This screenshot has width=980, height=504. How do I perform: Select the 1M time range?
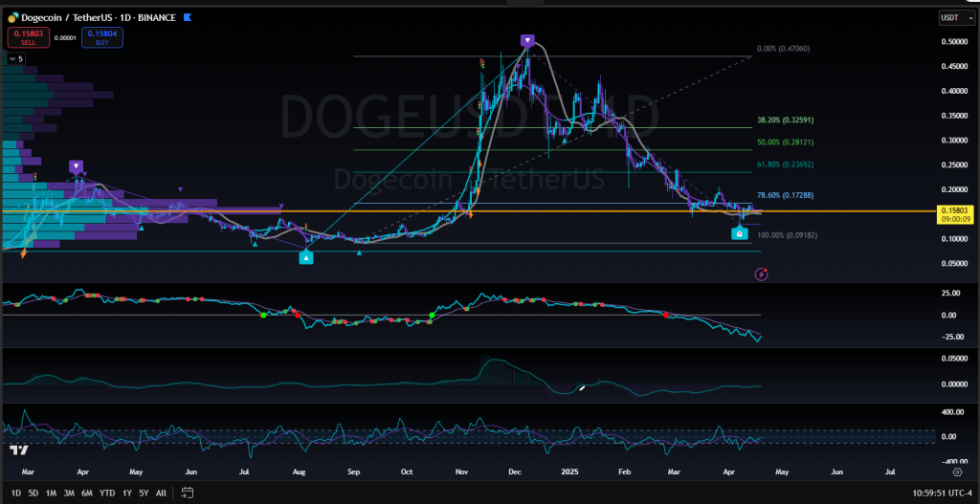(52, 493)
